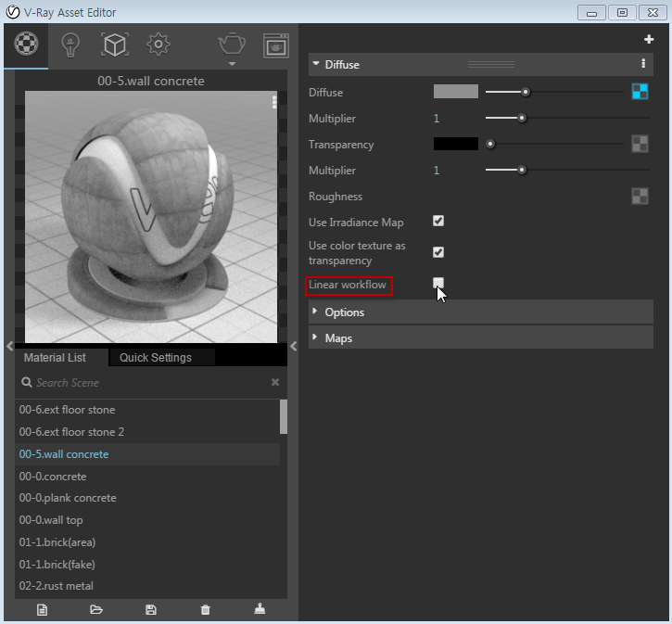The width and height of the screenshot is (672, 624).
Task: Select material 01-1.brick(area)
Action: pyautogui.click(x=147, y=542)
